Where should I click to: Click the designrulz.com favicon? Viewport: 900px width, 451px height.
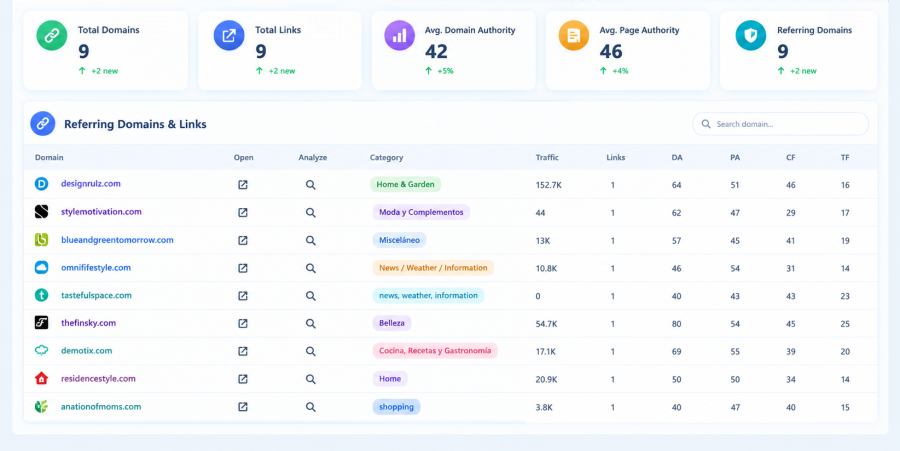coord(41,184)
